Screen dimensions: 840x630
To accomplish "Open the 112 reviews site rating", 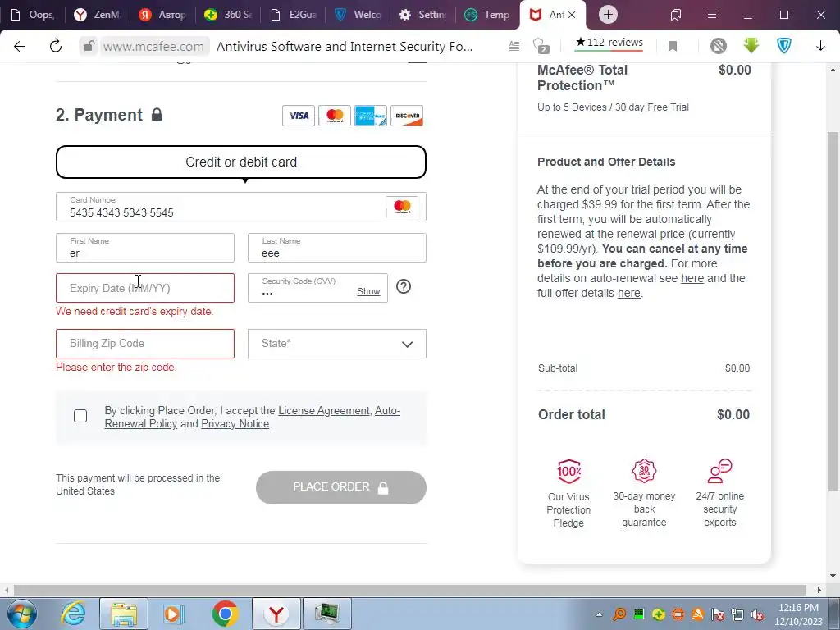I will click(609, 44).
